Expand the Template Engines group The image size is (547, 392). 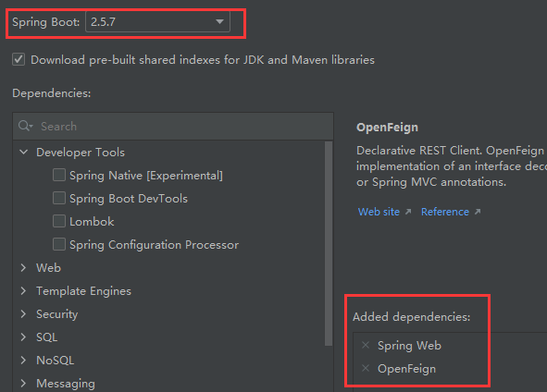[23, 291]
